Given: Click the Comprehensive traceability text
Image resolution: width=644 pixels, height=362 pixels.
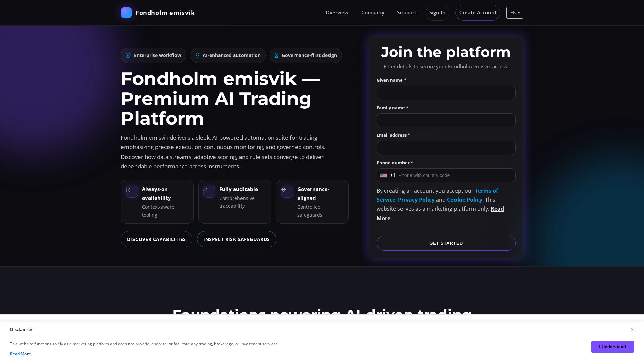Looking at the screenshot, I should click(237, 202).
